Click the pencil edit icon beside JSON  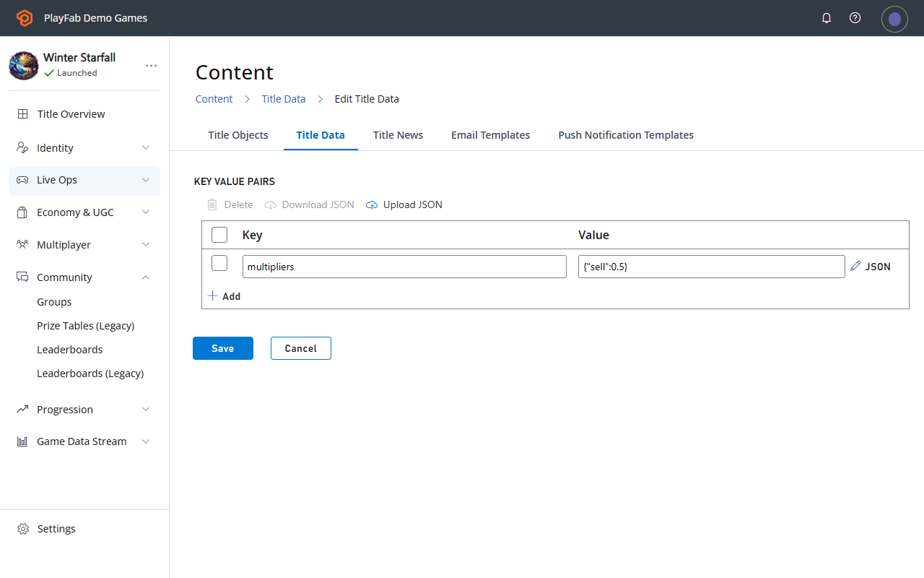[855, 266]
